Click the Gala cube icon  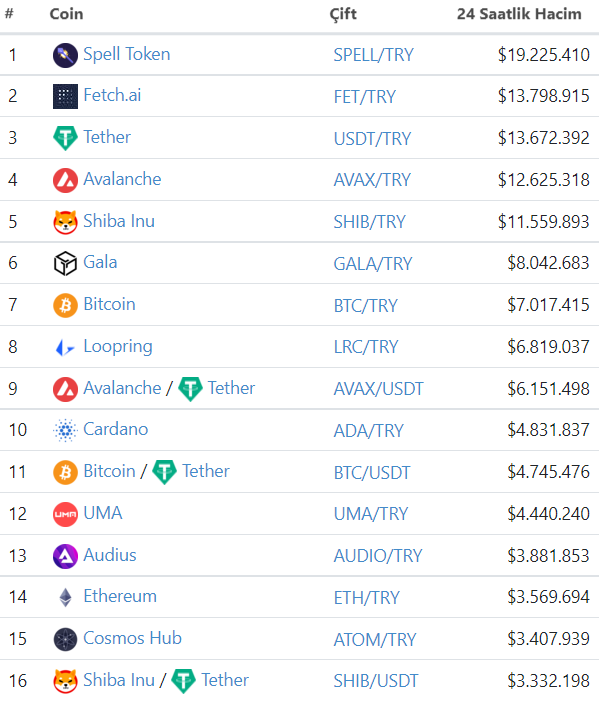tap(65, 263)
